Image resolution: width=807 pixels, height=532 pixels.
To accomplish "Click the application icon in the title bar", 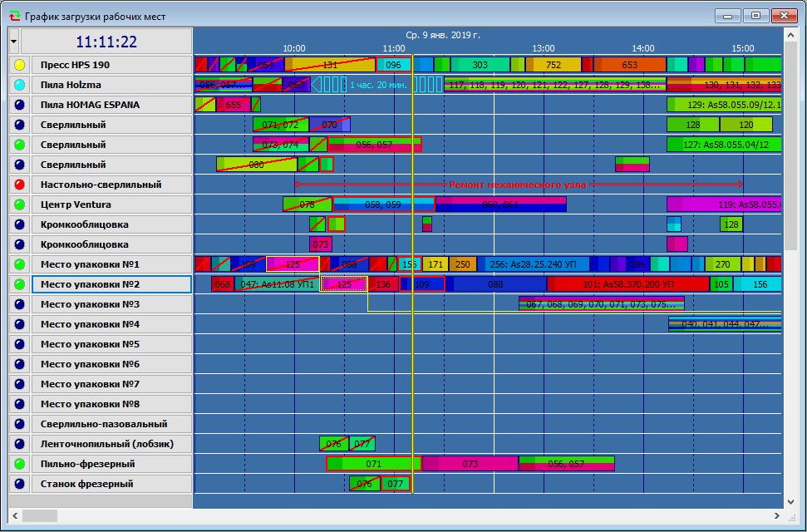I will point(15,17).
